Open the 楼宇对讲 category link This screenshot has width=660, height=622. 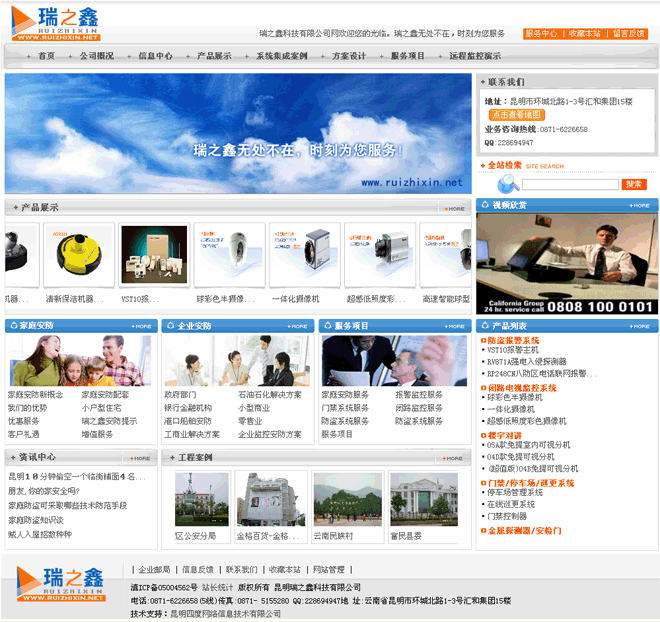pyautogui.click(x=505, y=436)
